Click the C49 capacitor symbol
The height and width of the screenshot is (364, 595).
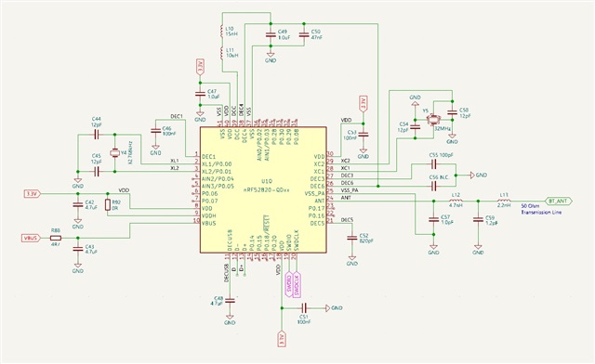[271, 35]
